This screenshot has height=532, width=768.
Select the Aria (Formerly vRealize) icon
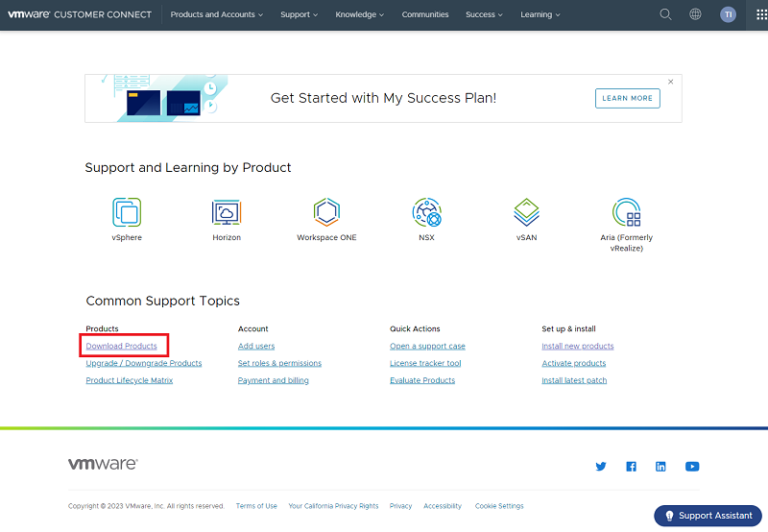pos(627,212)
